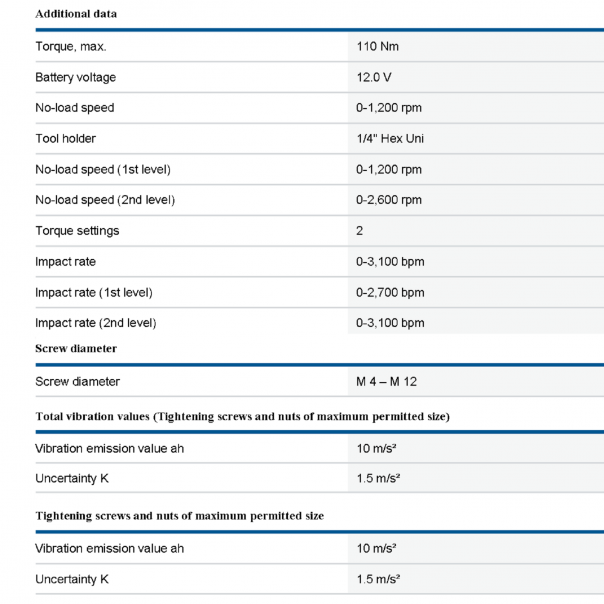The image size is (604, 604).
Task: Select 'Impact rate (1st level)' label
Action: [94, 292]
